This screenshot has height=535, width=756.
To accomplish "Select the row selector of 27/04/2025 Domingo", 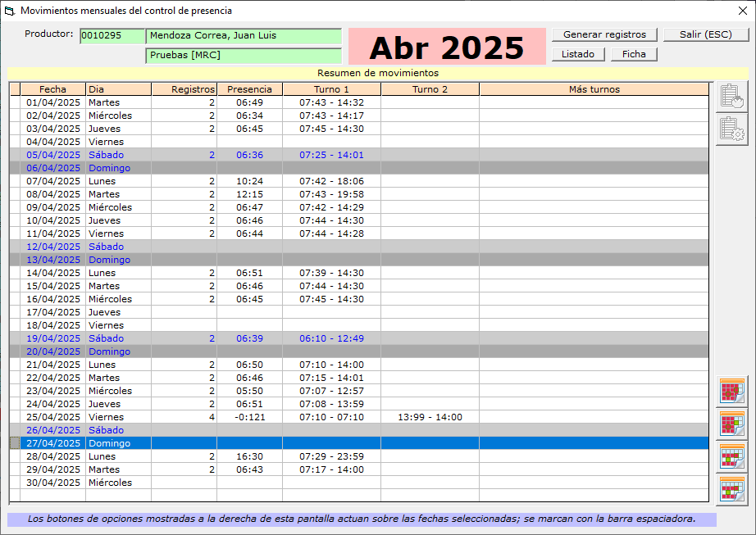I will (14, 443).
